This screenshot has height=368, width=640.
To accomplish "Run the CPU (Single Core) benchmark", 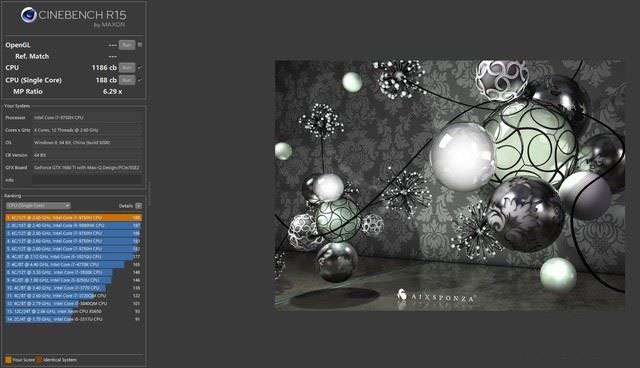I will click(x=127, y=80).
